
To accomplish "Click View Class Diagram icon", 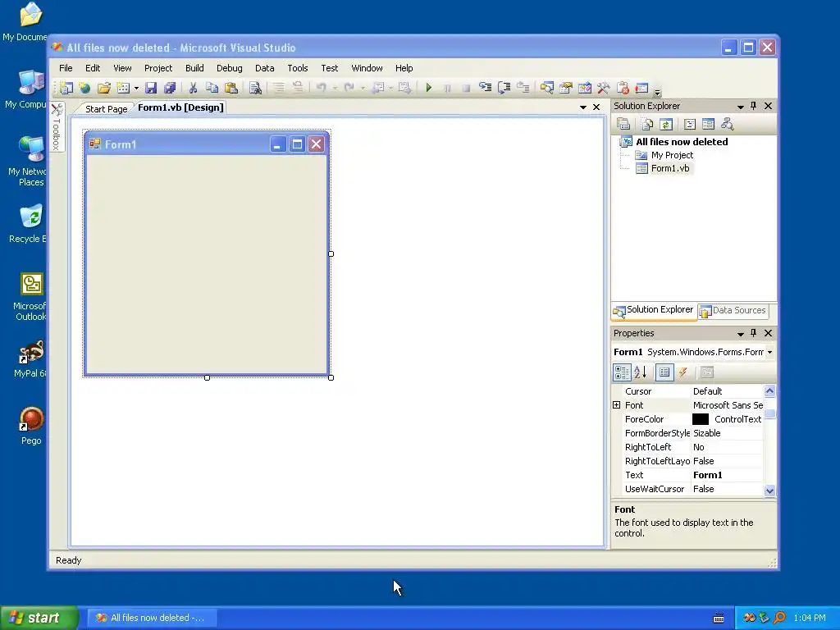I will pos(727,125).
